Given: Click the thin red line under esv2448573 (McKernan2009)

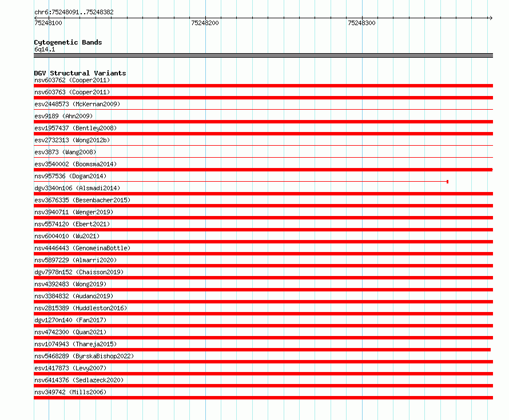Looking at the screenshot, I should 263,110.
